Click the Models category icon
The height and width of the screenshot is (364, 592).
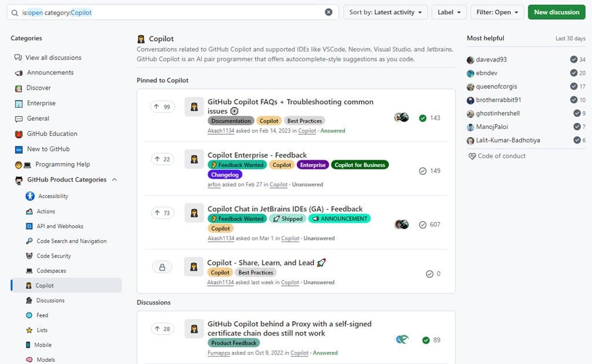(29, 359)
